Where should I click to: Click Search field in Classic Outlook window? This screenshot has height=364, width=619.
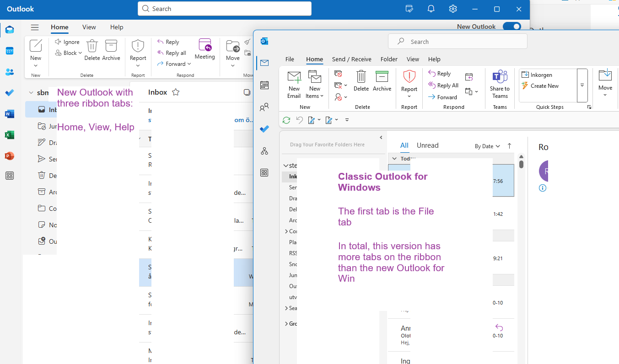458,41
